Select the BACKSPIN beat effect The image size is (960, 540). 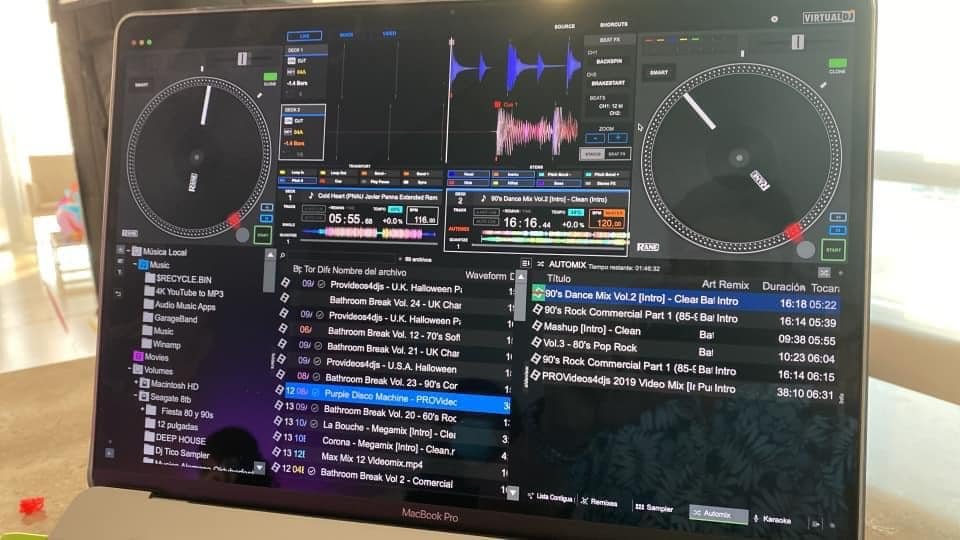[x=609, y=61]
